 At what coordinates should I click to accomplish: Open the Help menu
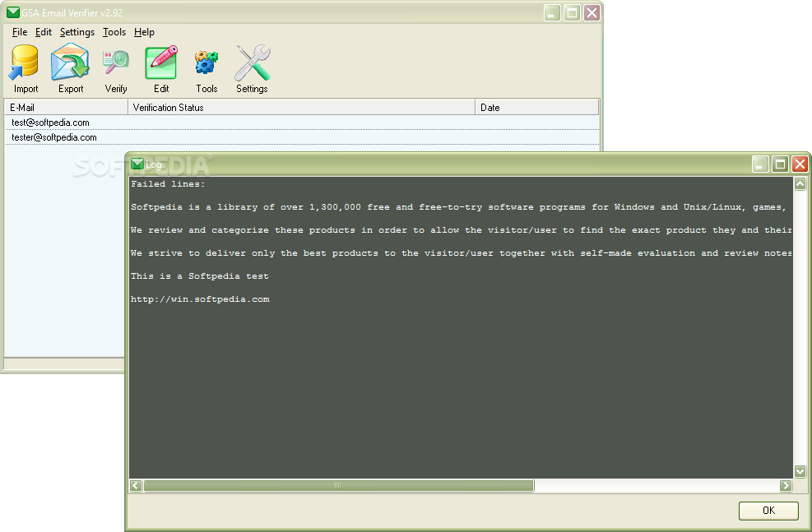[144, 32]
